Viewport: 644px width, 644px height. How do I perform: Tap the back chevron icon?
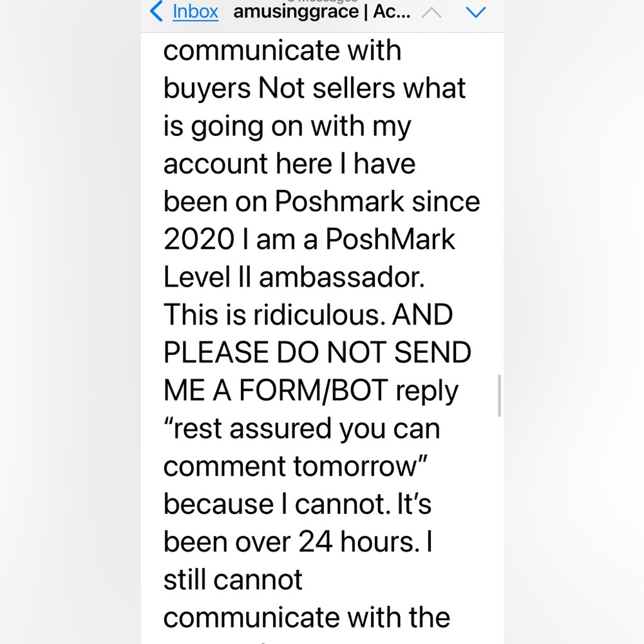tap(156, 12)
